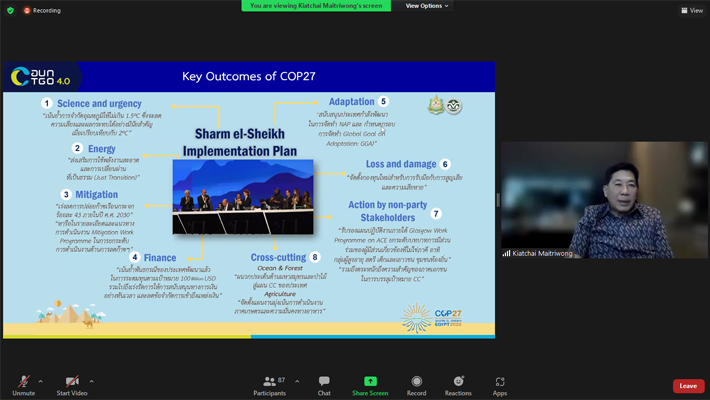This screenshot has width=710, height=400.
Task: Click the Mitigation heading
Action: pyautogui.click(x=96, y=194)
